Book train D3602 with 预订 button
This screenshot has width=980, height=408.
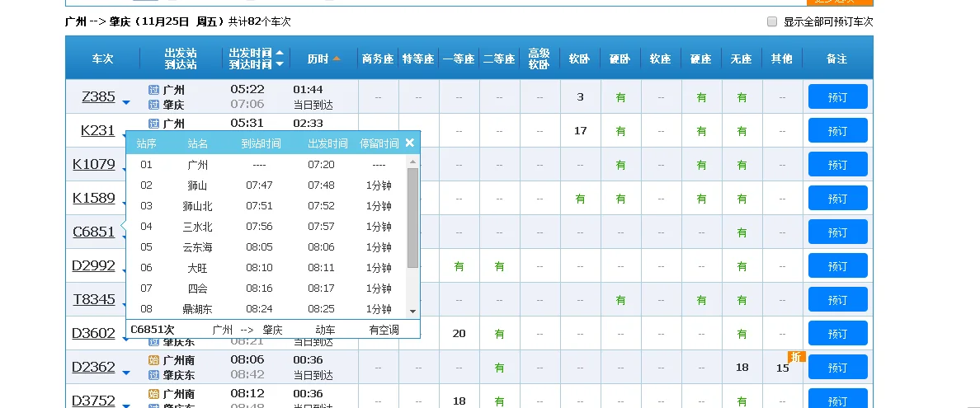pos(837,333)
